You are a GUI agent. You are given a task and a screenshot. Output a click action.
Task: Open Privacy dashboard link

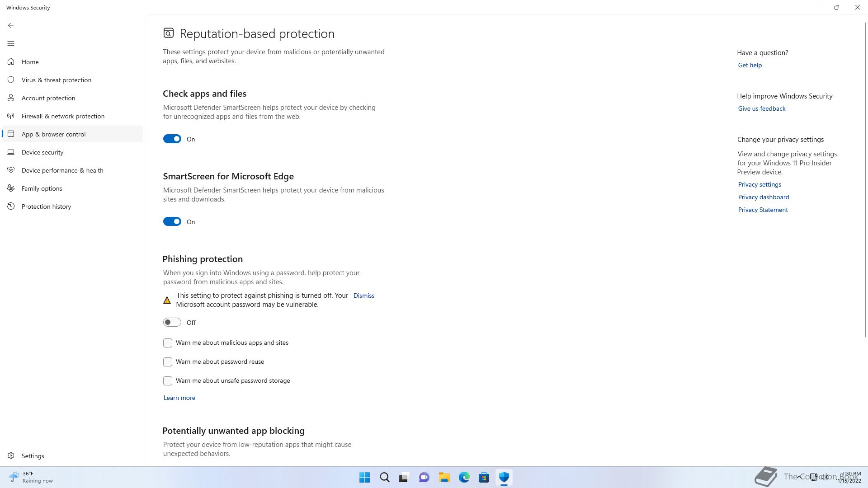click(763, 197)
